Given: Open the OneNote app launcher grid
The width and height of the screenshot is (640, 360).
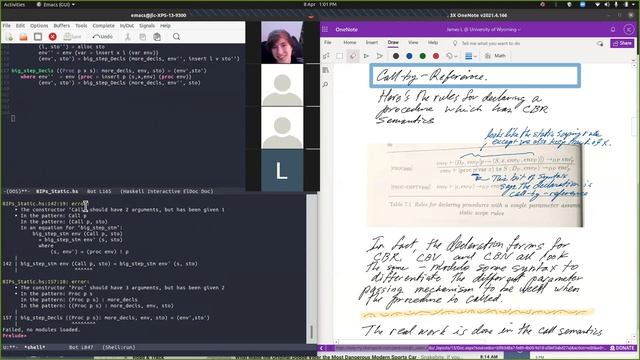Looking at the screenshot, I should [x=325, y=29].
